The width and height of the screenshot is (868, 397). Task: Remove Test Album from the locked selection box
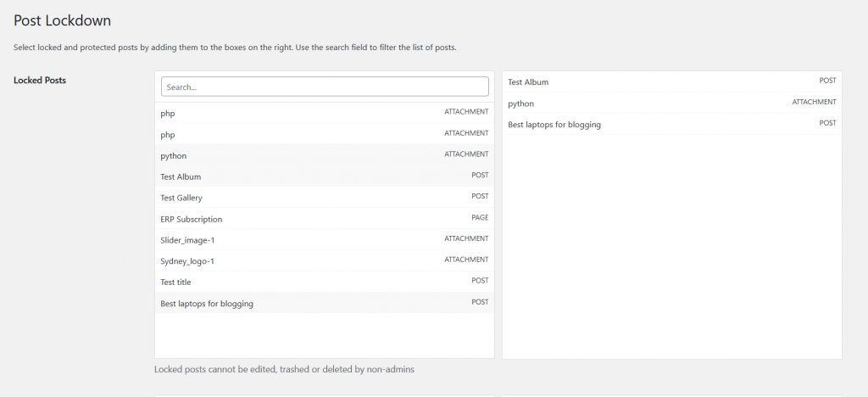(672, 81)
